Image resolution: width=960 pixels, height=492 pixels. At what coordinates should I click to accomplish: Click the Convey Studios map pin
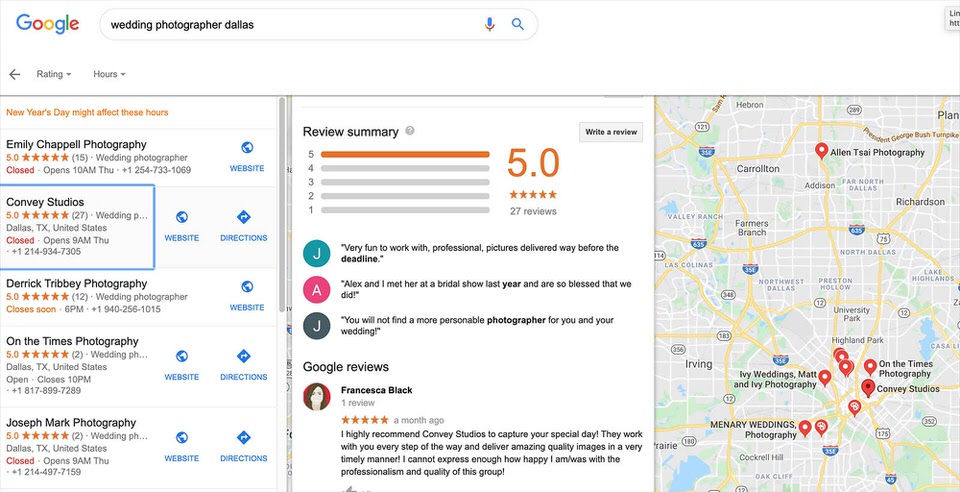point(868,387)
